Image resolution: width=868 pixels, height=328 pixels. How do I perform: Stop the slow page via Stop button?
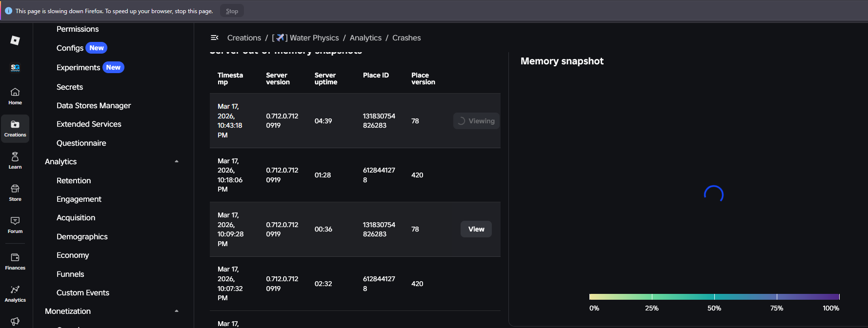(232, 11)
